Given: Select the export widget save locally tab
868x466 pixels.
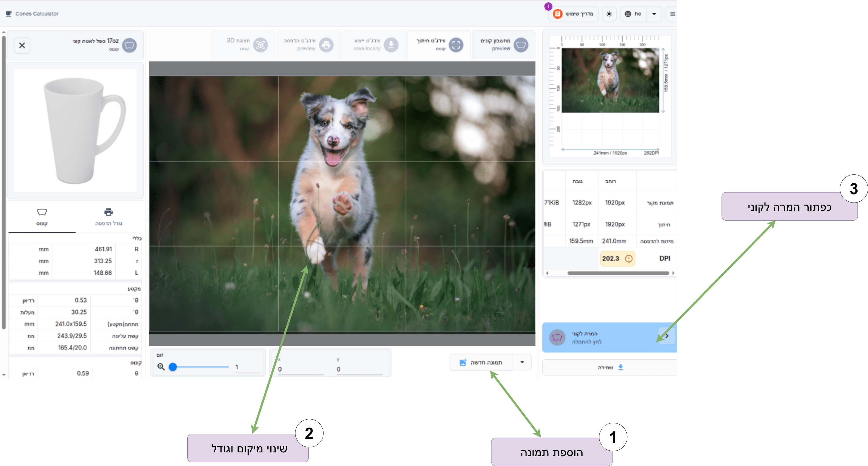Looking at the screenshot, I should (373, 45).
